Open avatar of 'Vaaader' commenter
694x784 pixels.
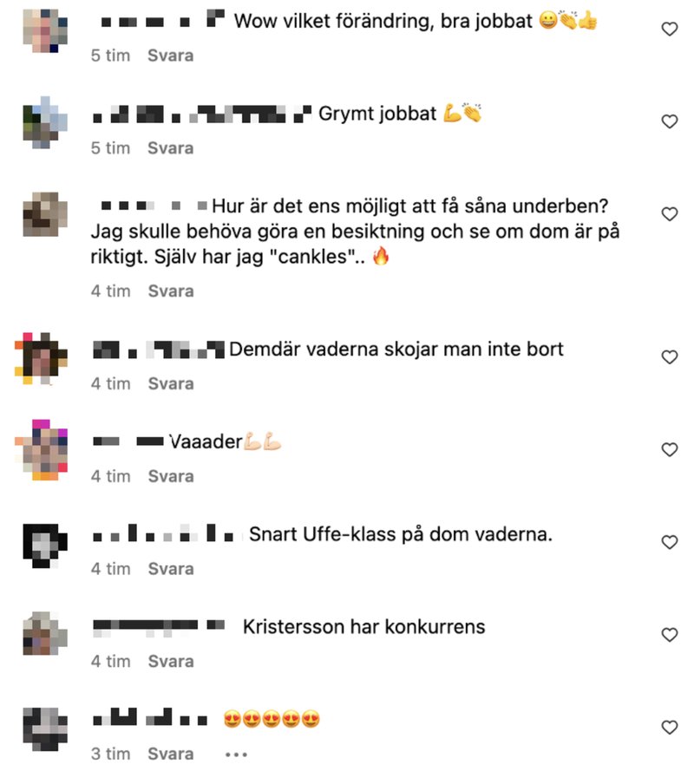pos(41,450)
